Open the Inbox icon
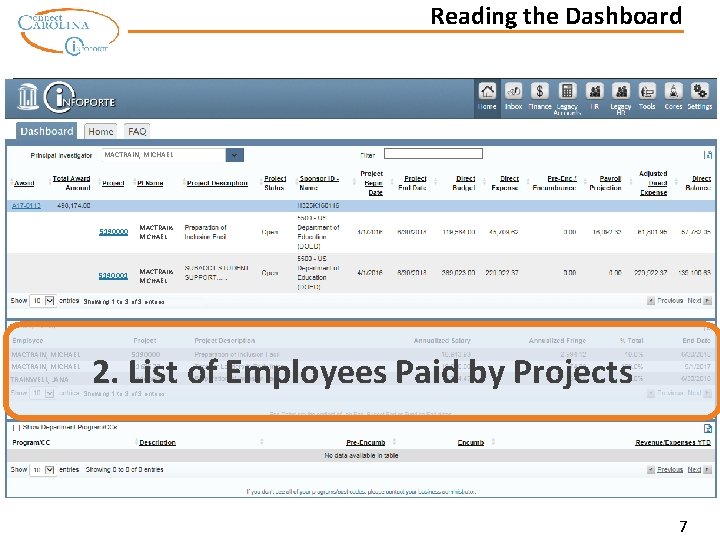Screen dimensions: 720x540 pos(513,91)
